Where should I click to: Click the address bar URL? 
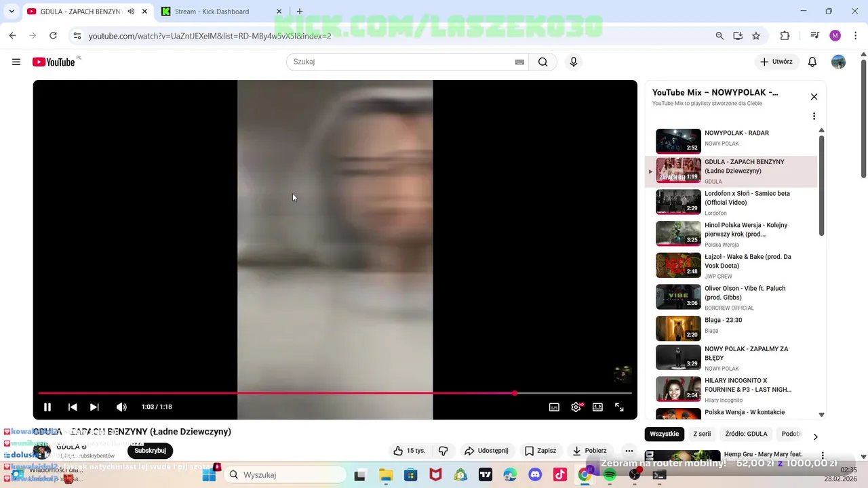pos(210,36)
